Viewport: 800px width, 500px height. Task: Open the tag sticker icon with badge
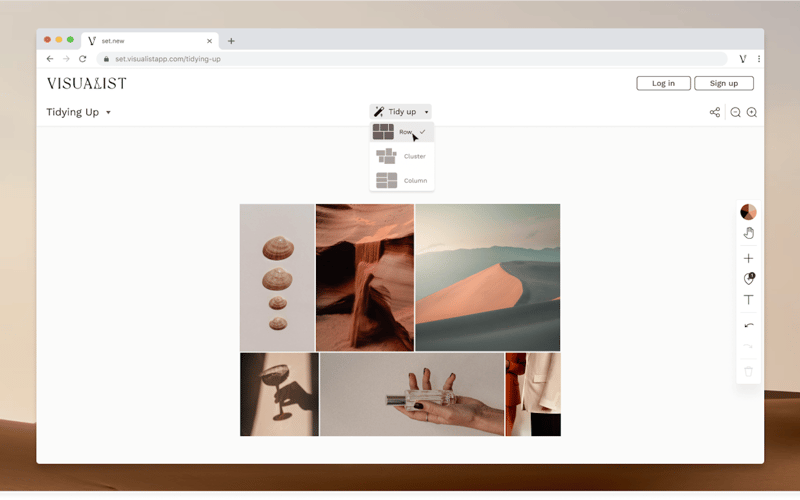click(x=748, y=279)
